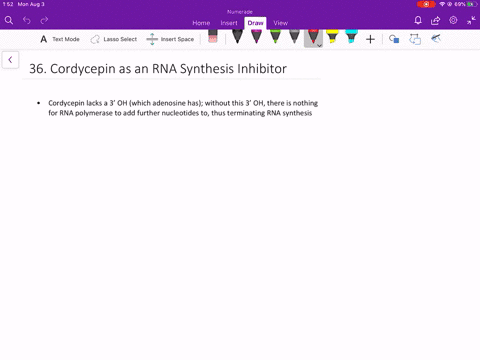This screenshot has width=480, height=360.
Task: Toggle Ink to Shape conversion
Action: [x=415, y=39]
